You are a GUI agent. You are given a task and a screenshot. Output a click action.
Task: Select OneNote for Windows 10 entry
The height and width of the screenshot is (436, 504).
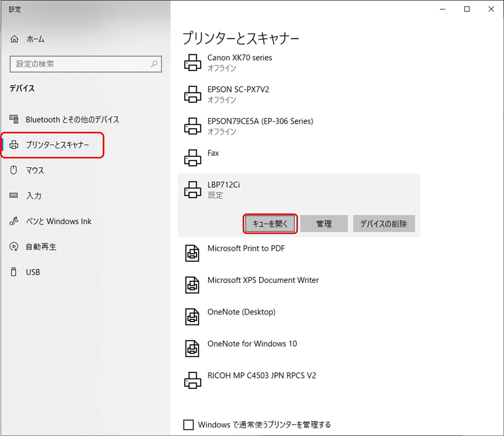[252, 343]
